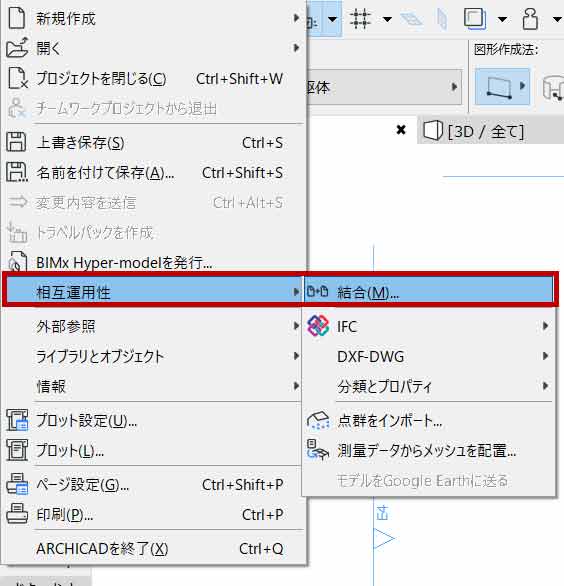Image resolution: width=564 pixels, height=586 pixels.
Task: Expand the arrow next to 開く
Action: pyautogui.click(x=296, y=47)
